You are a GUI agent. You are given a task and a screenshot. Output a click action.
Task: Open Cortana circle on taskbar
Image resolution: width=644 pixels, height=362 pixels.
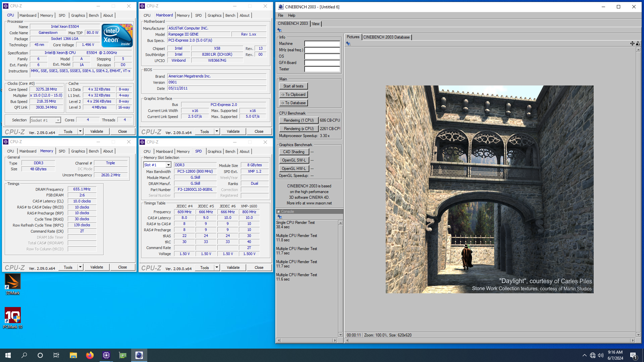40,355
